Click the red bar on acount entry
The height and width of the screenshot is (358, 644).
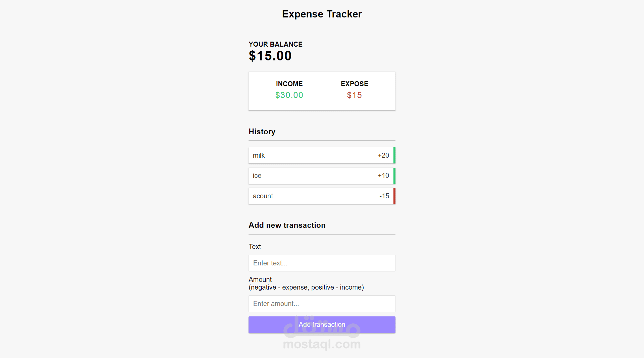(x=394, y=196)
